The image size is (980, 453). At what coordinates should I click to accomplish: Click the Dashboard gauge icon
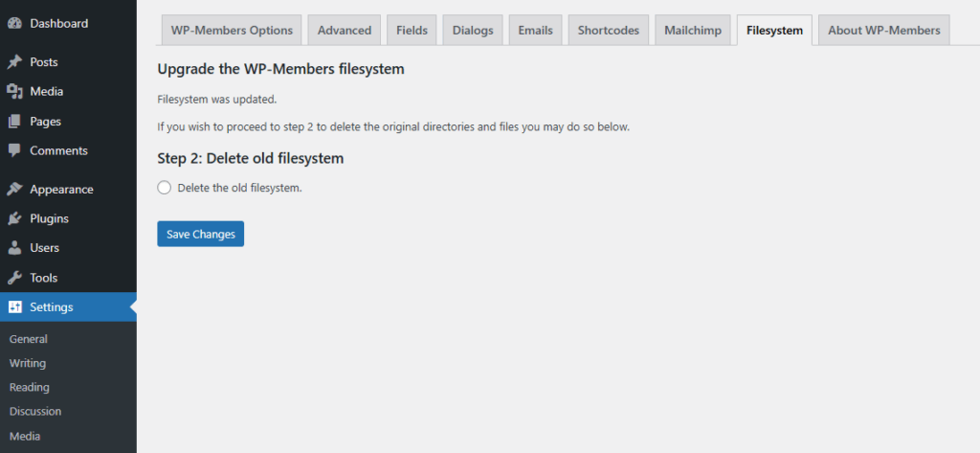(x=14, y=23)
